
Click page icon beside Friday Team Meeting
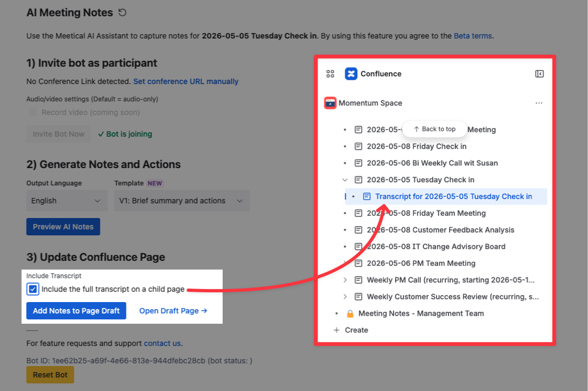coord(358,213)
